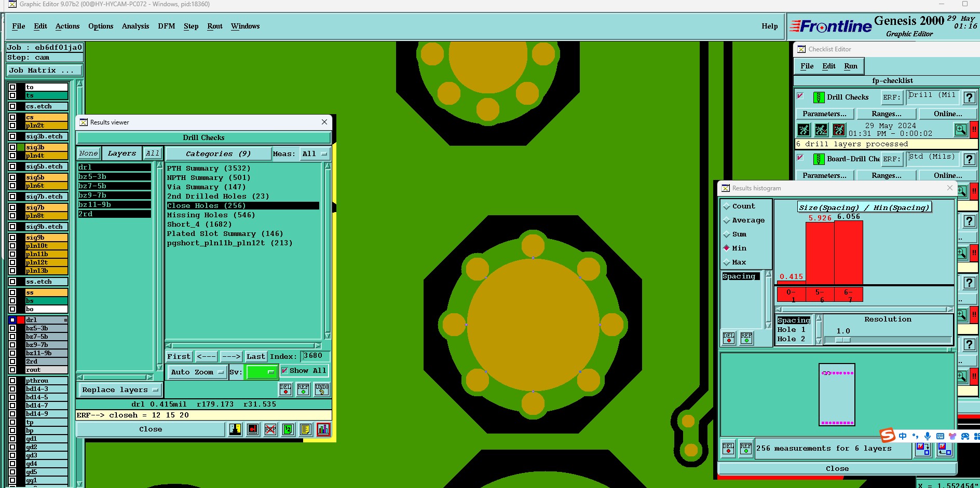The width and height of the screenshot is (980, 488).
Task: Open the Auto Zoom dropdown
Action: pos(197,372)
